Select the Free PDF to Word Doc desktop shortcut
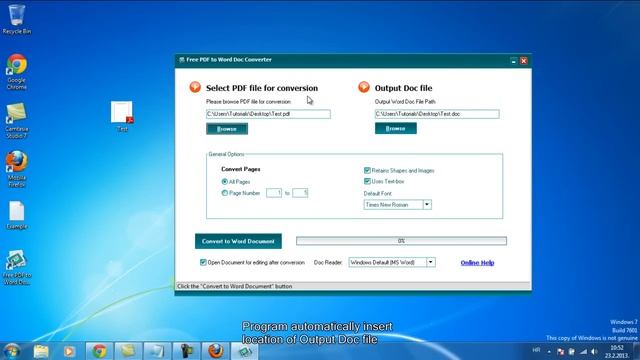Screen dimensions: 640x360 tap(16, 267)
